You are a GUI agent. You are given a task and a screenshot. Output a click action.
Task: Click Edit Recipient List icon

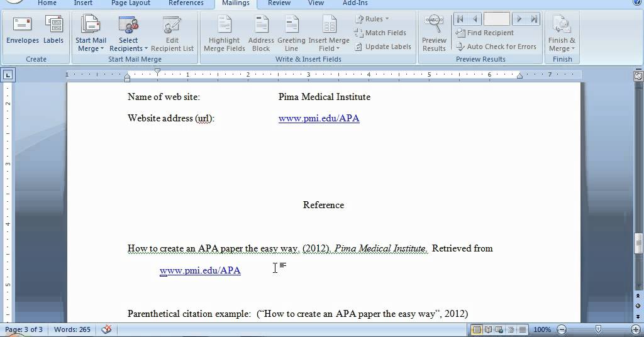(172, 33)
